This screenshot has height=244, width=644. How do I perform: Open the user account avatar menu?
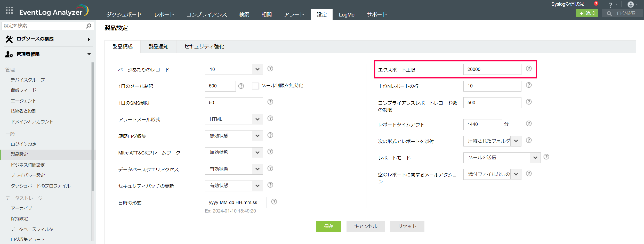[x=631, y=5]
